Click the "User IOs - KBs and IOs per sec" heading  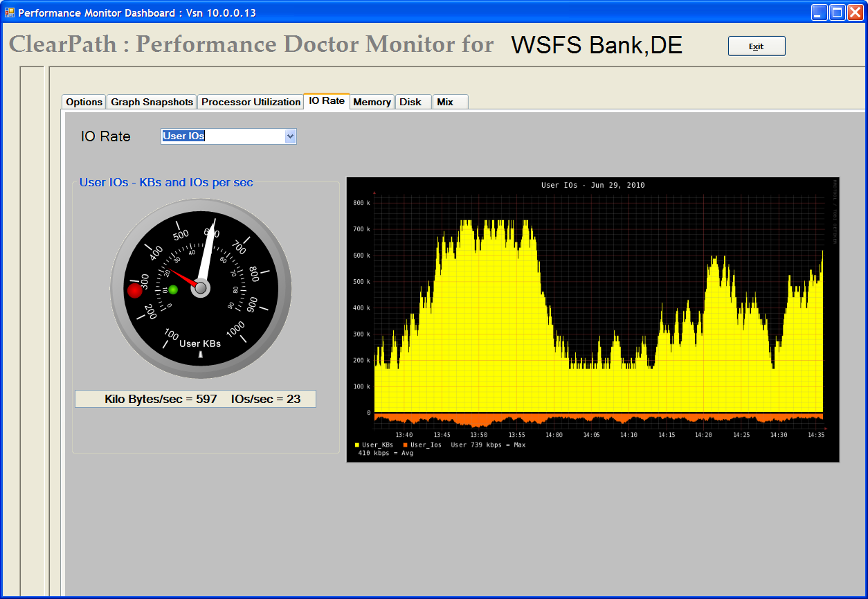point(166,183)
